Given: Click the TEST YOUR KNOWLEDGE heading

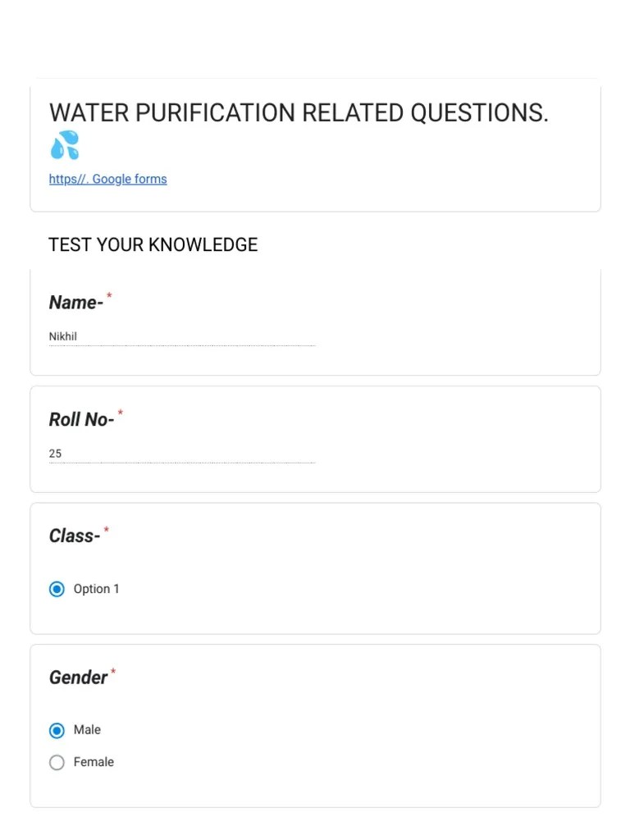Looking at the screenshot, I should tap(153, 244).
